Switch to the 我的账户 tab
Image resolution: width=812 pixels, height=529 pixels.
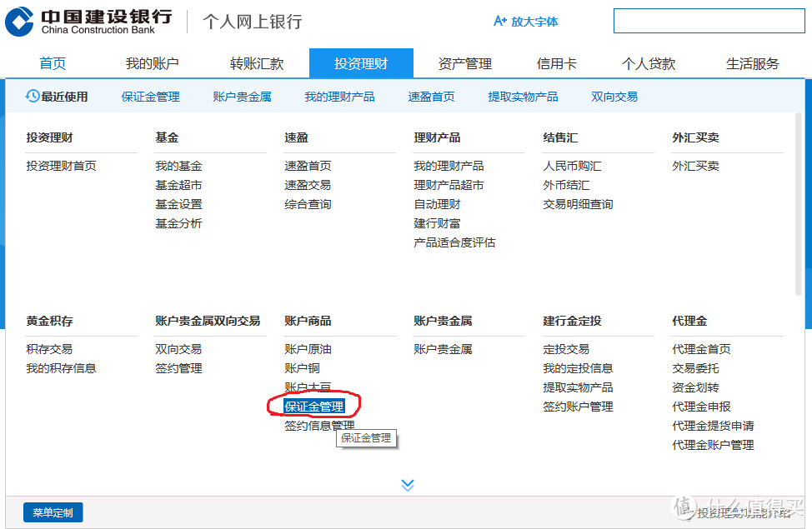tap(152, 62)
